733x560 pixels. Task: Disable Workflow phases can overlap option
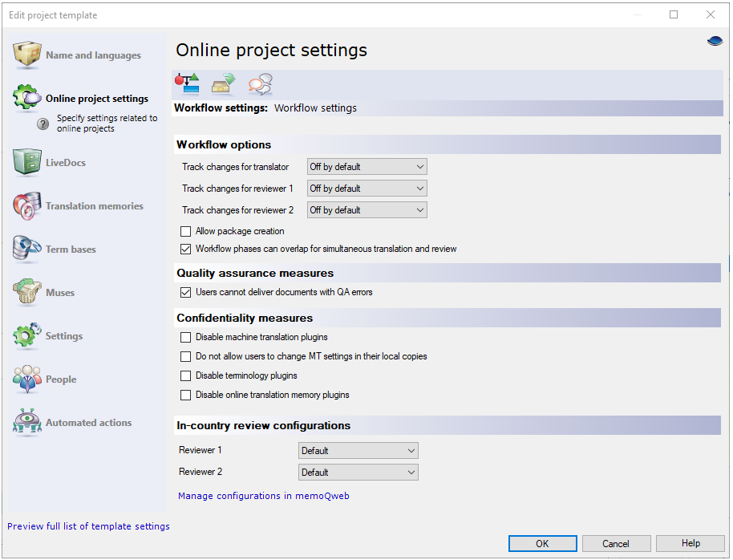click(x=185, y=249)
